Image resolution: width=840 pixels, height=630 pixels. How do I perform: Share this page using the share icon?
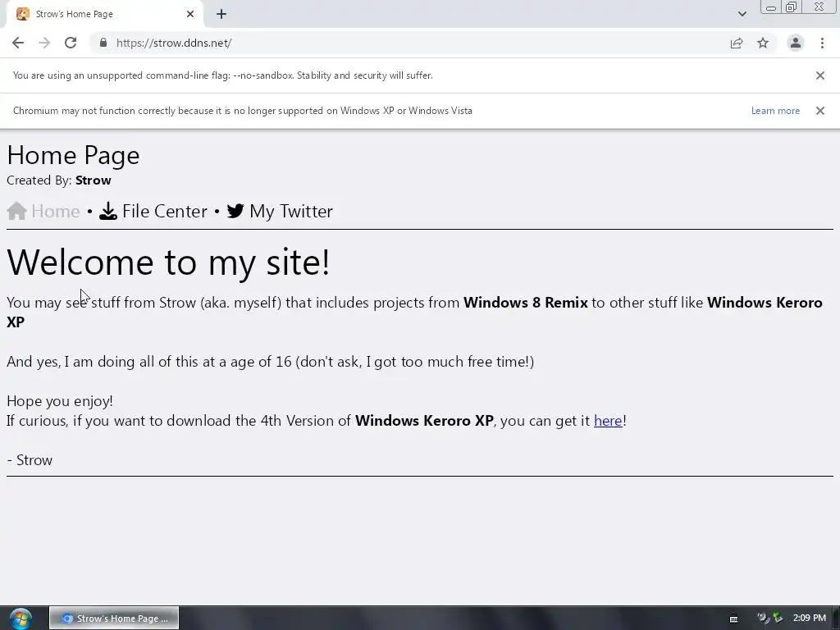737,43
